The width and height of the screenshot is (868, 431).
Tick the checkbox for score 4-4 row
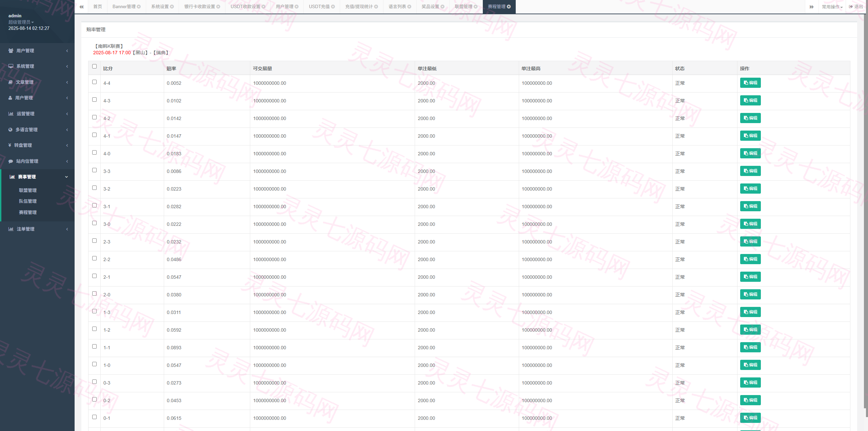(94, 82)
